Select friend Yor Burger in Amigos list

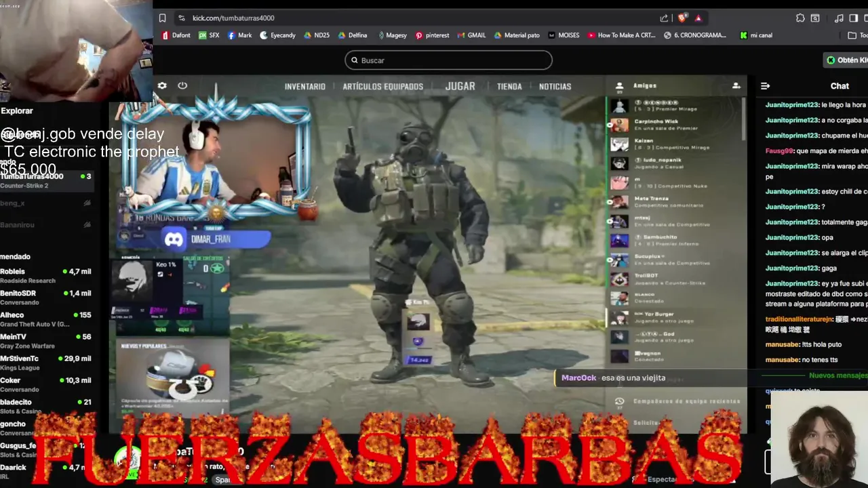tap(675, 317)
